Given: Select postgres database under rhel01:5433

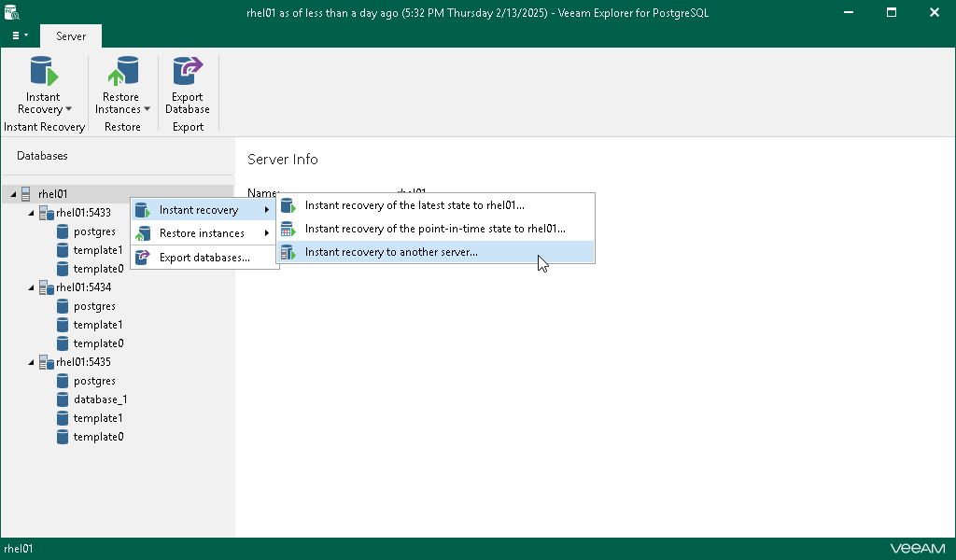Looking at the screenshot, I should point(94,231).
